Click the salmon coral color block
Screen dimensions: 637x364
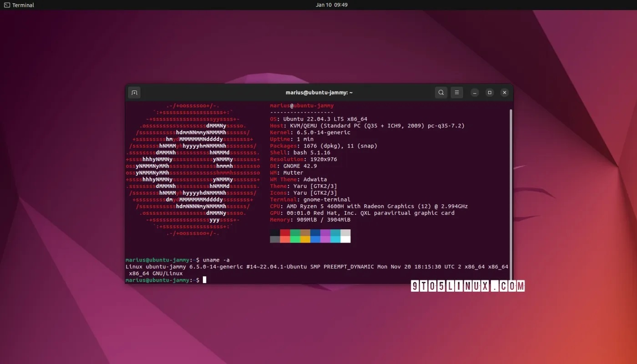pos(285,239)
